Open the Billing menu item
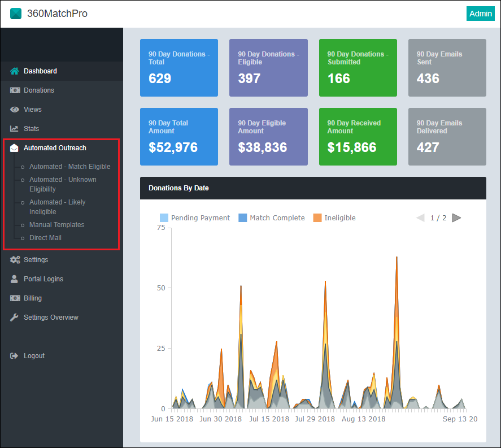This screenshot has width=501, height=448. [62, 298]
